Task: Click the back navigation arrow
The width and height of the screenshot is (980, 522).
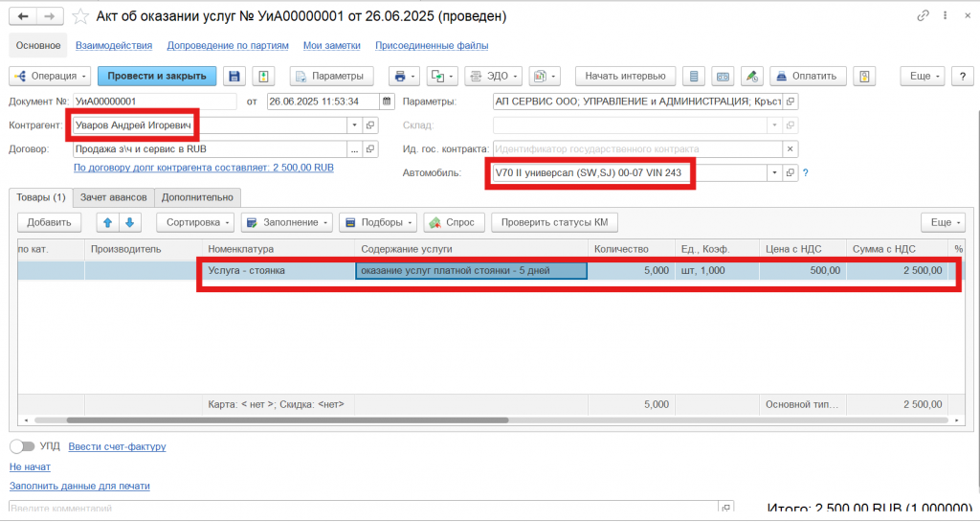Action: click(23, 16)
